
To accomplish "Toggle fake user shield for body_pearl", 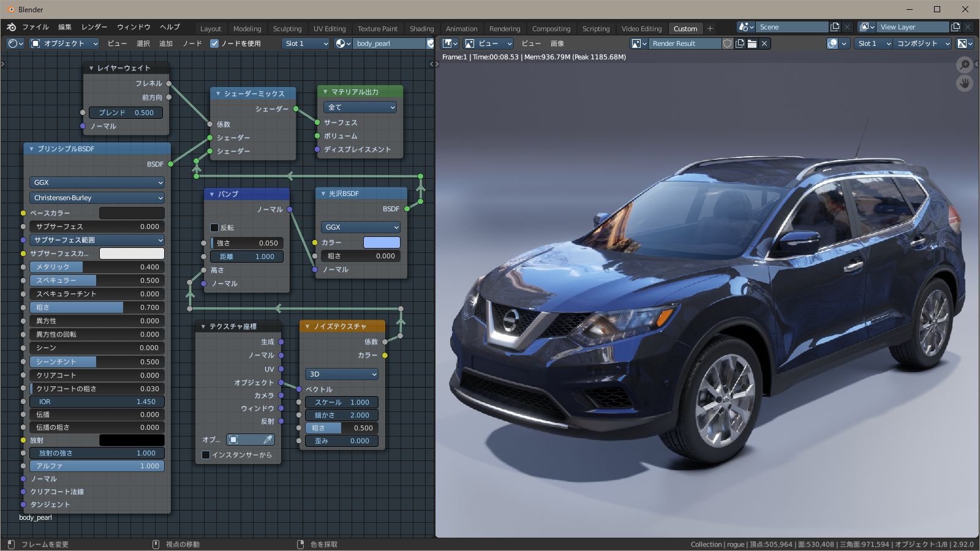I will coord(431,43).
